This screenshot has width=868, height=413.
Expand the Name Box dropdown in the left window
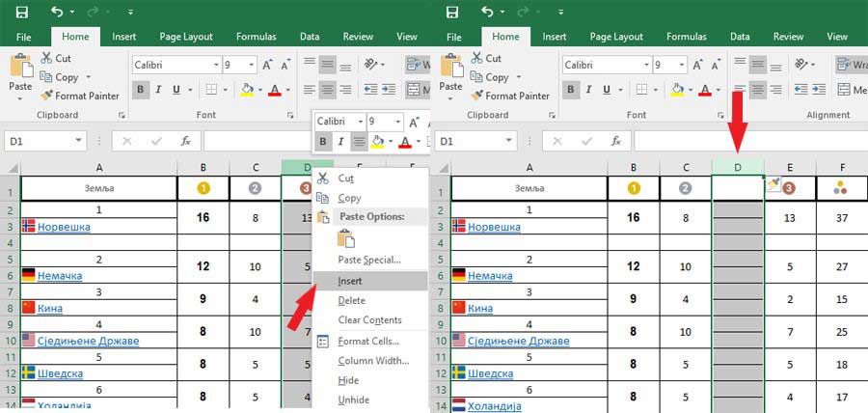[78, 141]
